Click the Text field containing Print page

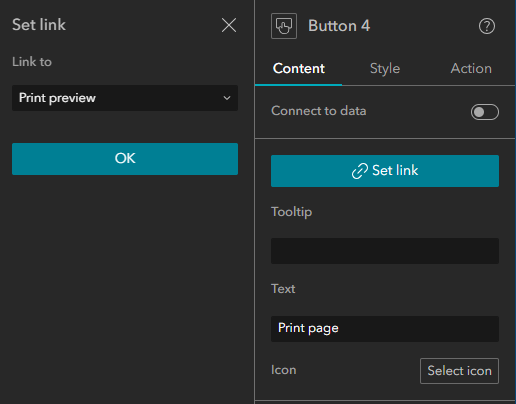tap(385, 329)
